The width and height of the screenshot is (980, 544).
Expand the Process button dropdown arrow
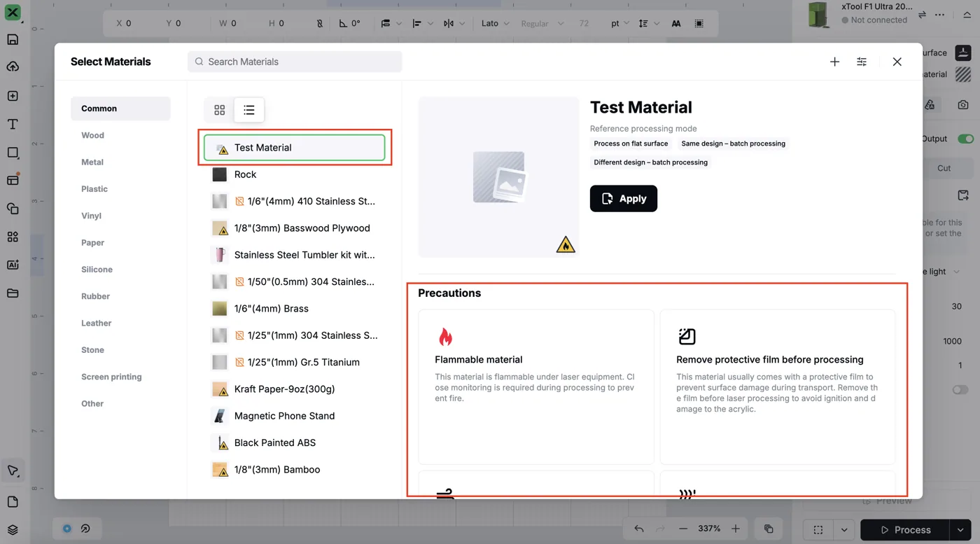pyautogui.click(x=960, y=530)
